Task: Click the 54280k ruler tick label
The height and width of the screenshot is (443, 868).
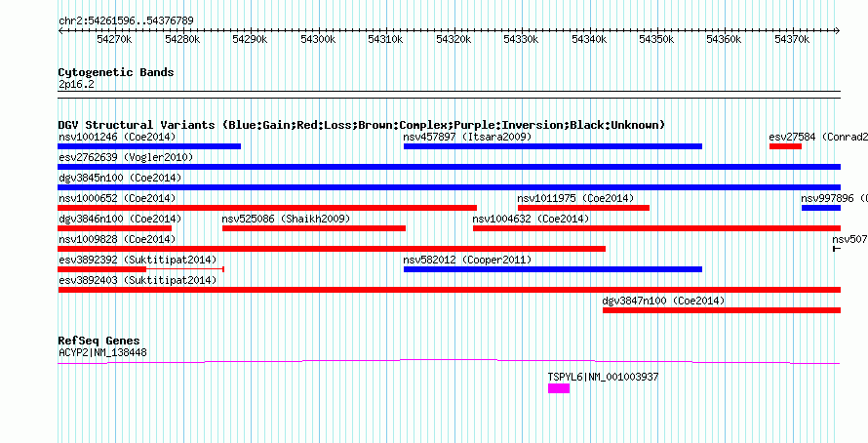Action: point(182,39)
